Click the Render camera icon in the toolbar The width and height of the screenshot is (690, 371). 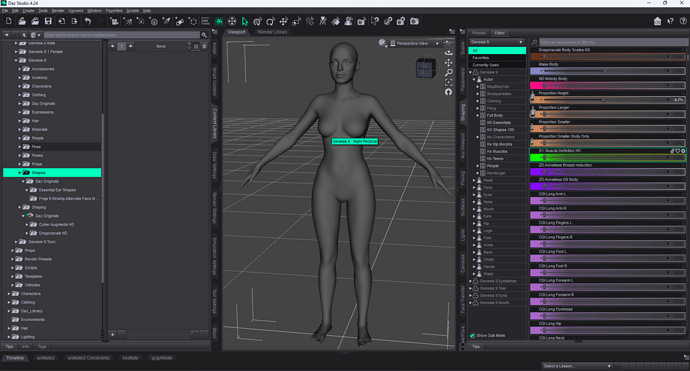point(414,21)
